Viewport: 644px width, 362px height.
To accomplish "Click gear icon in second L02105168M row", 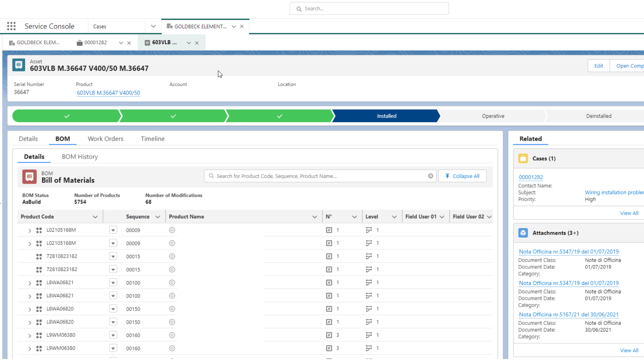I will point(172,243).
